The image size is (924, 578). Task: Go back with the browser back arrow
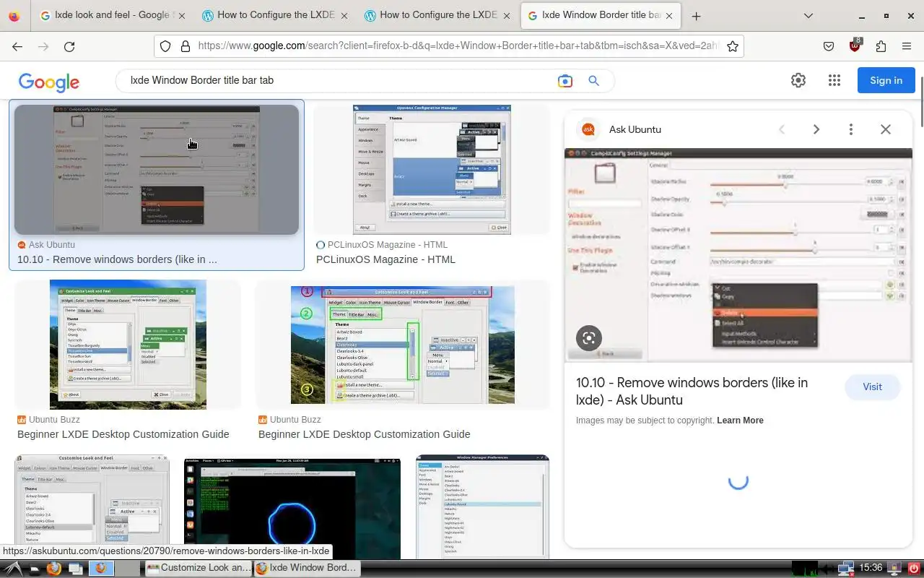pos(17,46)
